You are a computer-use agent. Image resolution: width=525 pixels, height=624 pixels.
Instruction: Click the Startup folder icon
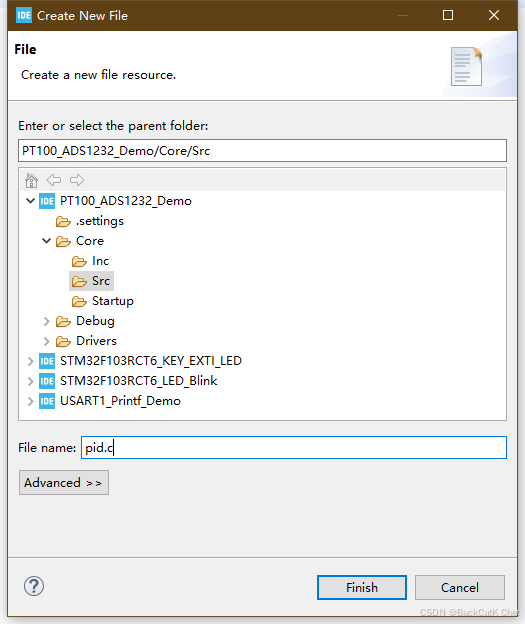pyautogui.click(x=79, y=302)
